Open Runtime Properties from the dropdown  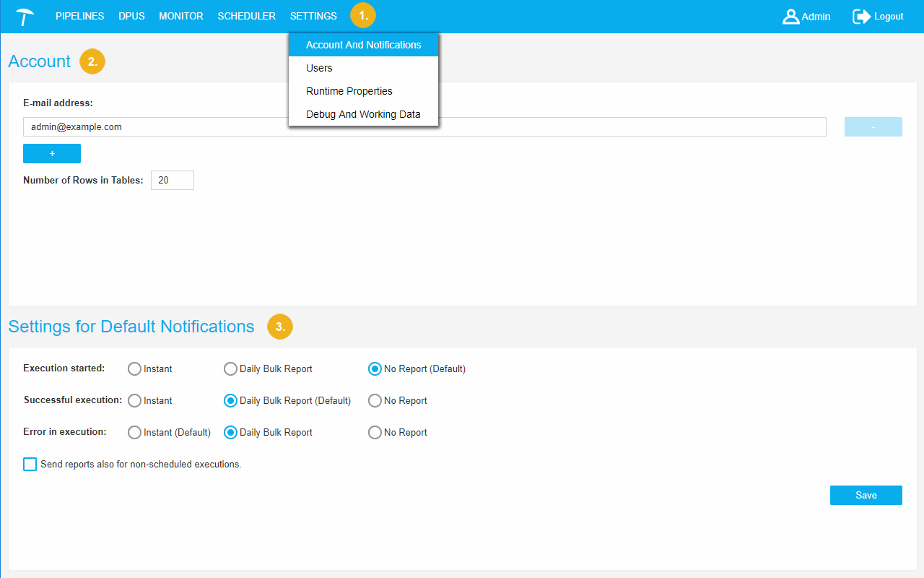pyautogui.click(x=349, y=91)
